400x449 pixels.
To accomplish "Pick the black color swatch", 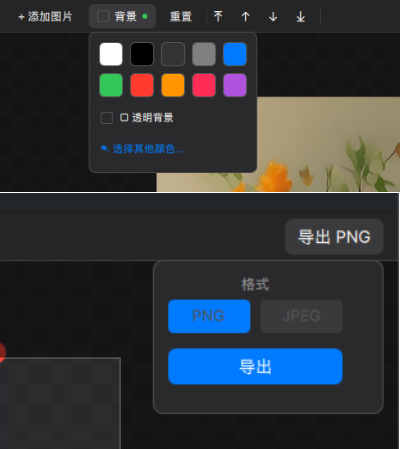I will click(142, 54).
